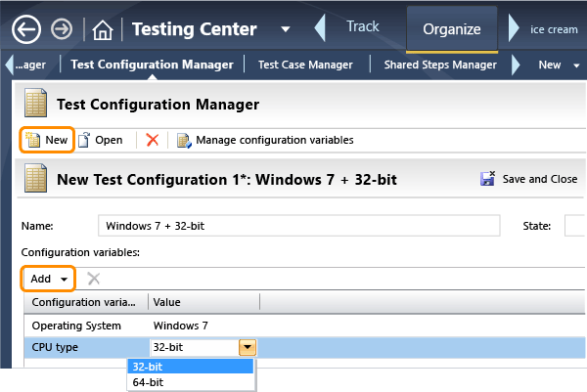Open the Testing Center dropdown arrow
The image size is (587, 392).
[286, 29]
